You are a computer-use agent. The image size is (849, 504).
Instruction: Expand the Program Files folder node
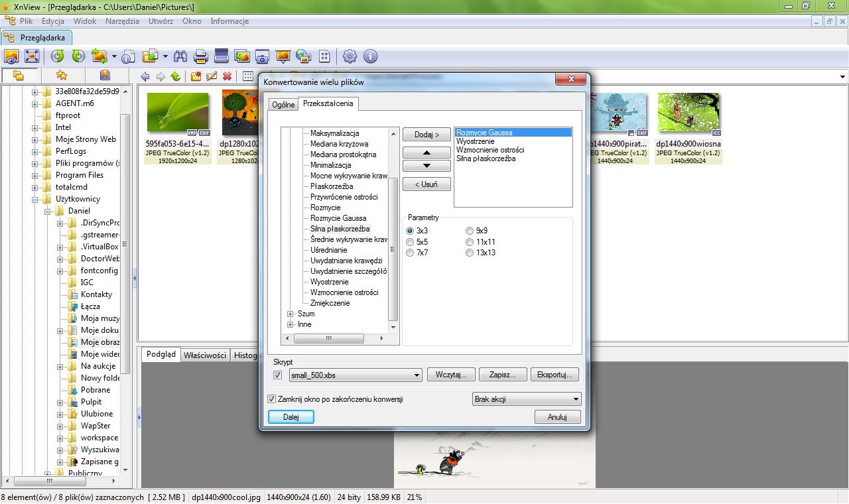pos(35,175)
